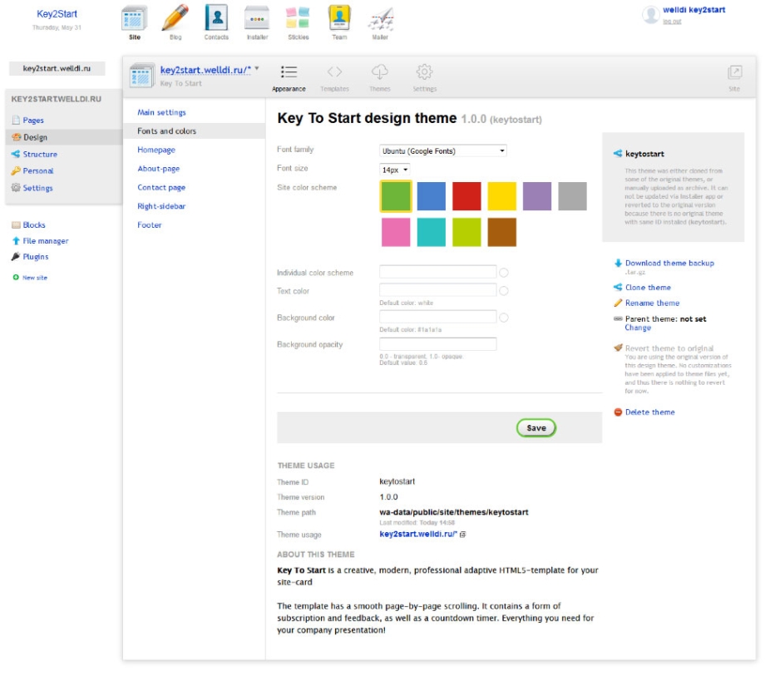Open the Stickies app icon
Viewport: 765px width, 700px height.
pyautogui.click(x=298, y=18)
